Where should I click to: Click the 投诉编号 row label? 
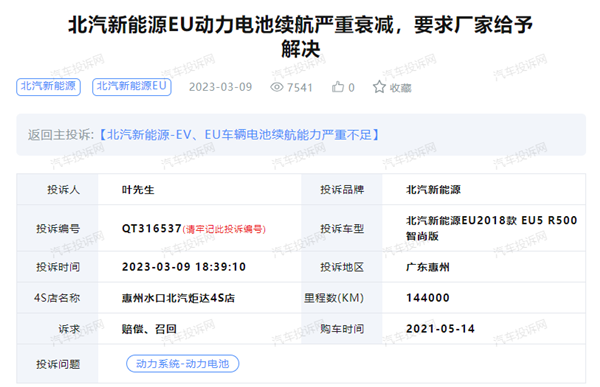tap(58, 229)
